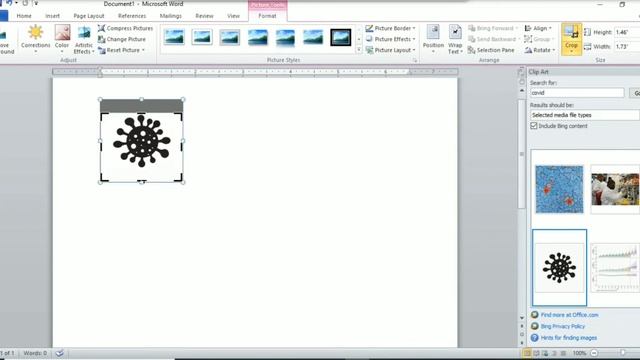
Task: Open Find more at Office.com link
Action: point(569,315)
